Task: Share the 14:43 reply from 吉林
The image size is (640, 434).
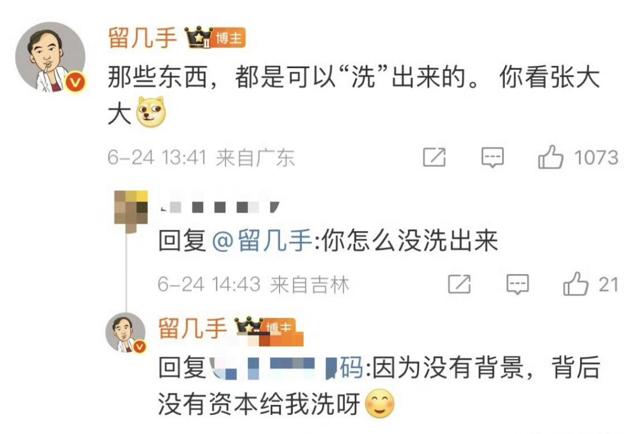Action: [459, 284]
